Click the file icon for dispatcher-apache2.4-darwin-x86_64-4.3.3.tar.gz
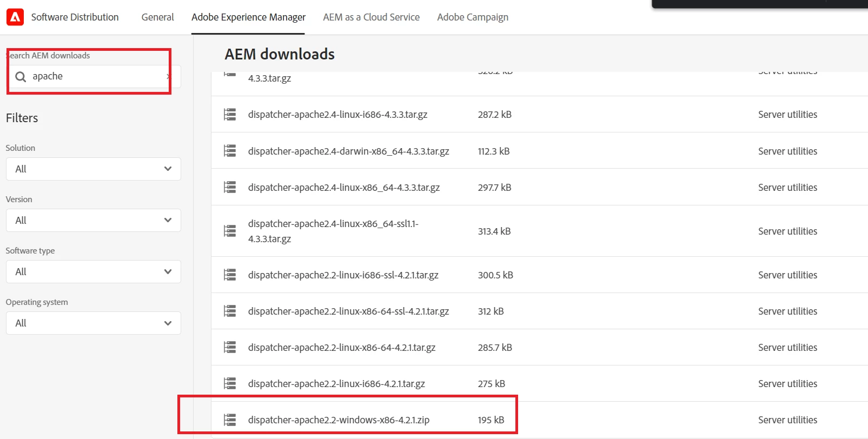 pos(230,151)
